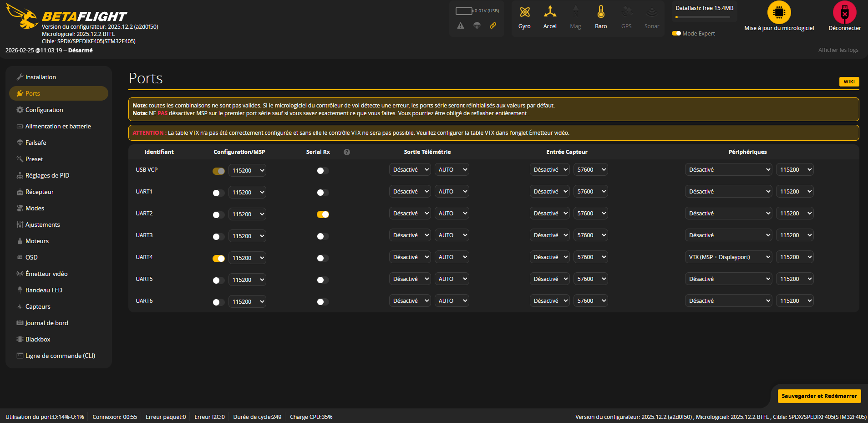Click the Serial Rx help question mark
The image size is (868, 423).
point(347,152)
